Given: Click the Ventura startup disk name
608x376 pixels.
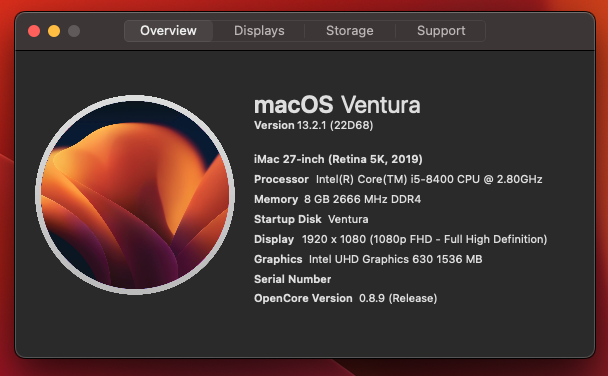Looking at the screenshot, I should (348, 219).
